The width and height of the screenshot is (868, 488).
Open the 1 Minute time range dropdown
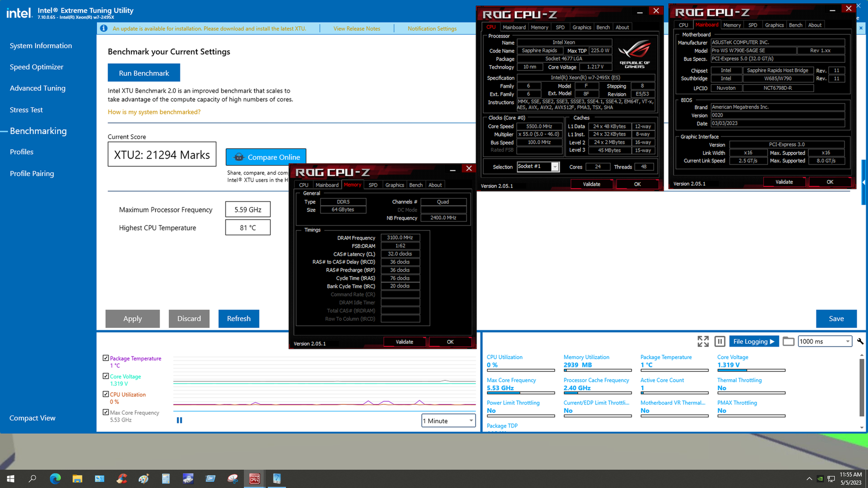[448, 421]
